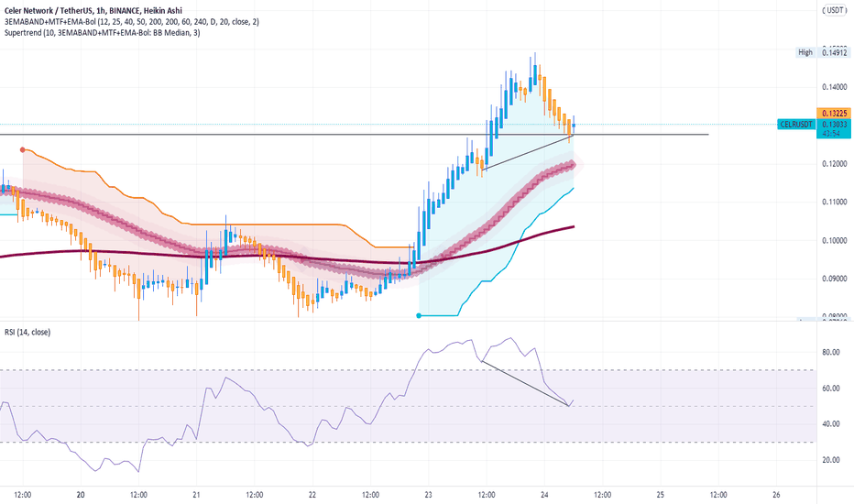The width and height of the screenshot is (854, 504).
Task: Click the orange 0.13225 price tag
Action: (x=834, y=113)
